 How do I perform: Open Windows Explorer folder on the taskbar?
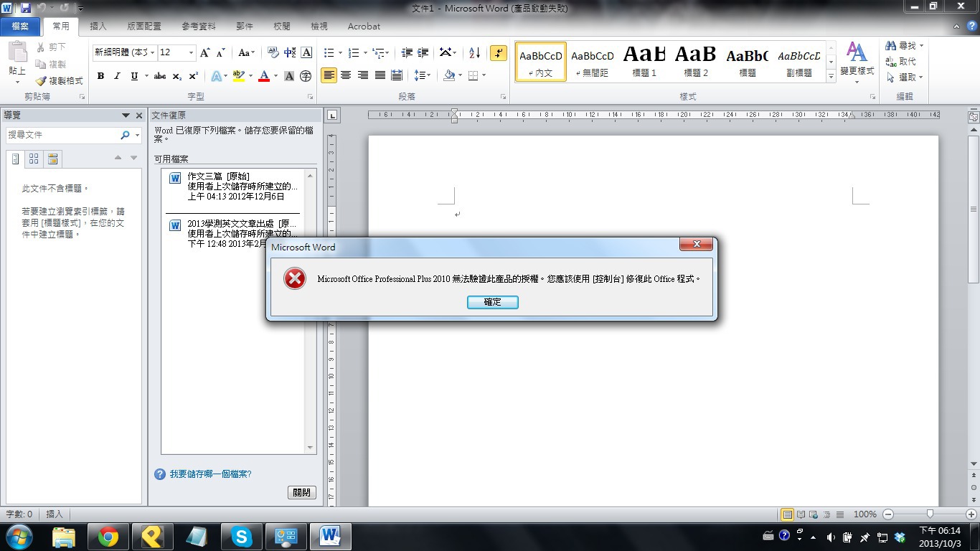click(x=64, y=537)
